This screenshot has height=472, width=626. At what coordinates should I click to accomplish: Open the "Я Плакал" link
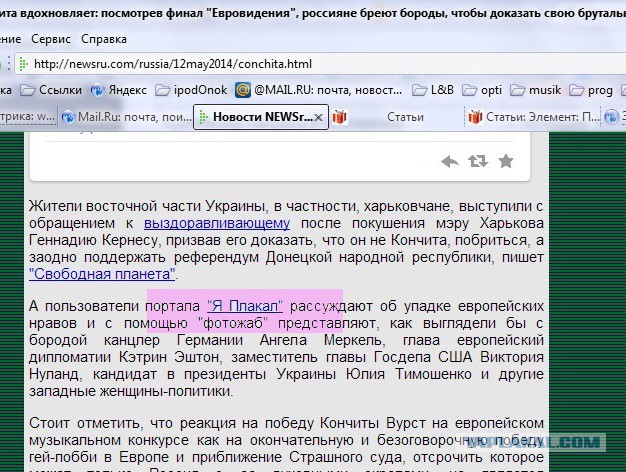[245, 306]
